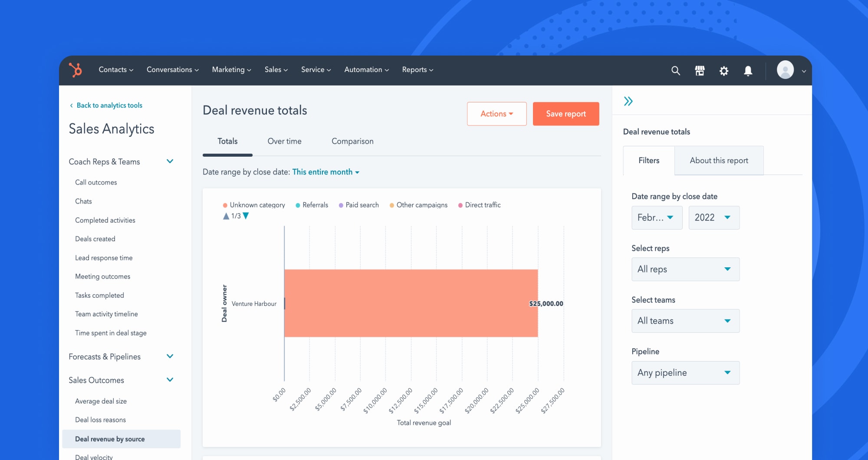This screenshot has width=868, height=460.
Task: Click the Save report button
Action: (x=566, y=114)
